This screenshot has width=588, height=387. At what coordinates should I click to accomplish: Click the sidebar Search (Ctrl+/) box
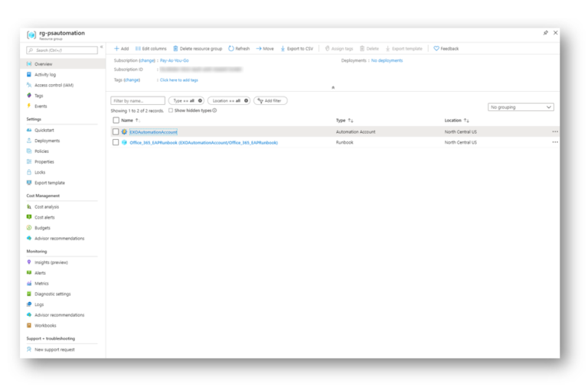click(x=62, y=50)
